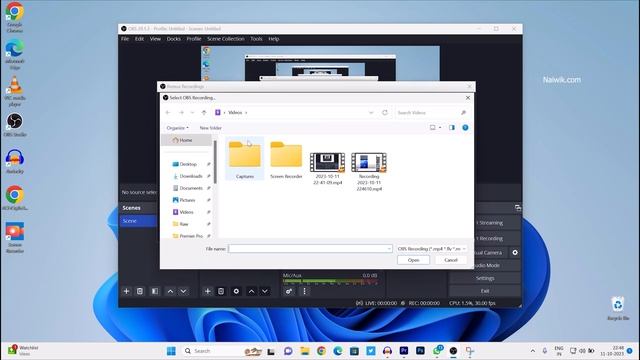Open the Profile menu

pos(194,39)
